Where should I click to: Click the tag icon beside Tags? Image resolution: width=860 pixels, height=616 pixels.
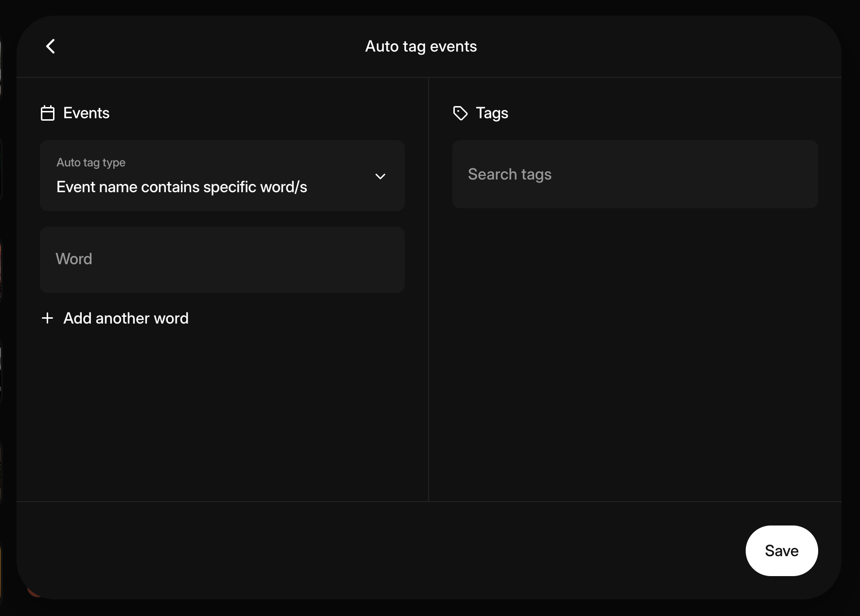click(460, 113)
